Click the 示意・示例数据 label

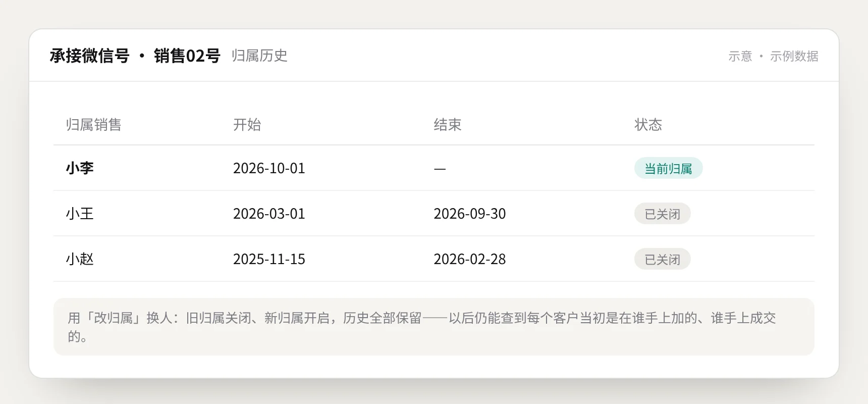click(x=773, y=56)
